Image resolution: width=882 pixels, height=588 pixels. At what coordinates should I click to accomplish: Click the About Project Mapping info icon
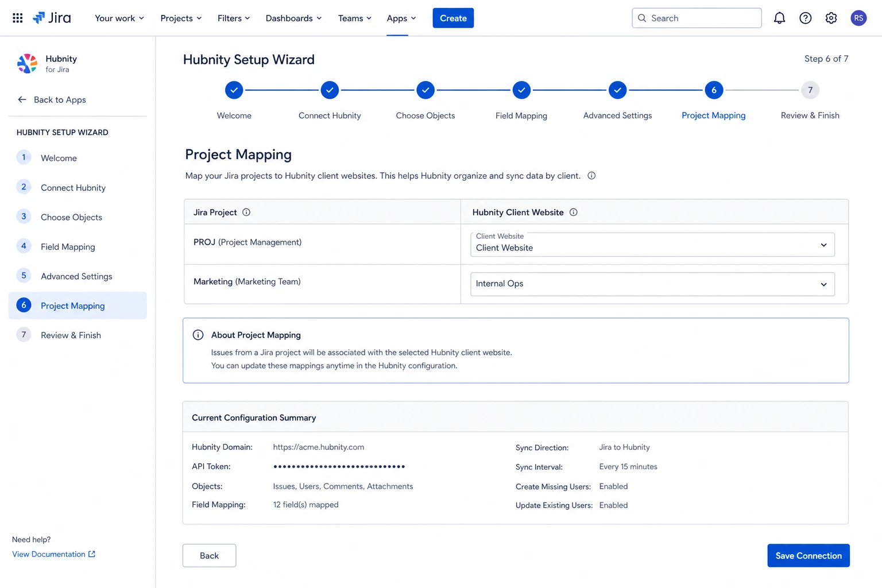coord(198,335)
